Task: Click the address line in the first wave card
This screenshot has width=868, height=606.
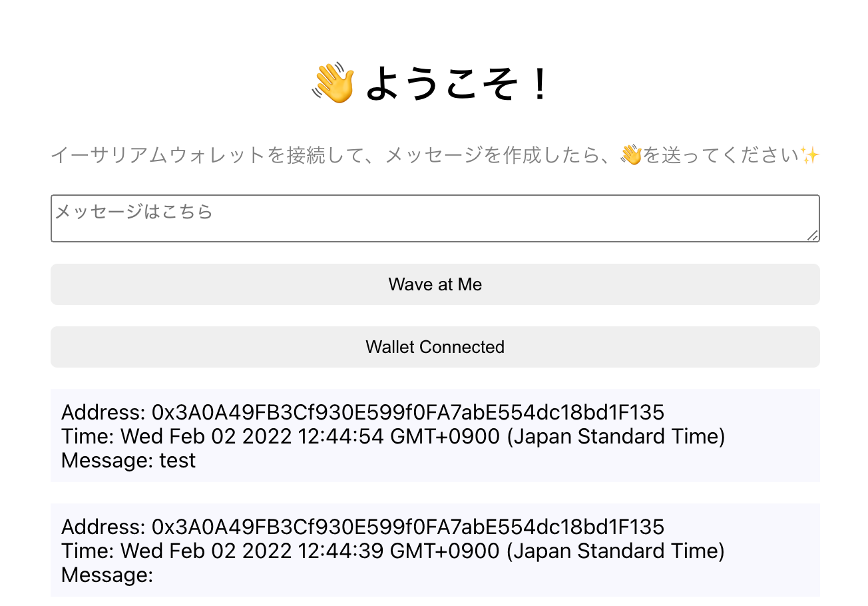Action: [363, 412]
